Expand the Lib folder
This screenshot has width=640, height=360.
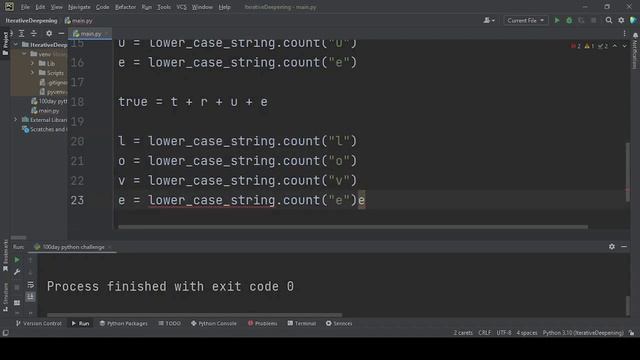tap(33, 63)
